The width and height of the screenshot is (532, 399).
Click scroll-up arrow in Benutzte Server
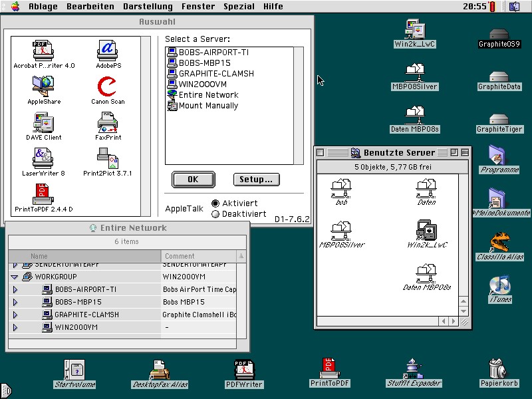tap(464, 301)
